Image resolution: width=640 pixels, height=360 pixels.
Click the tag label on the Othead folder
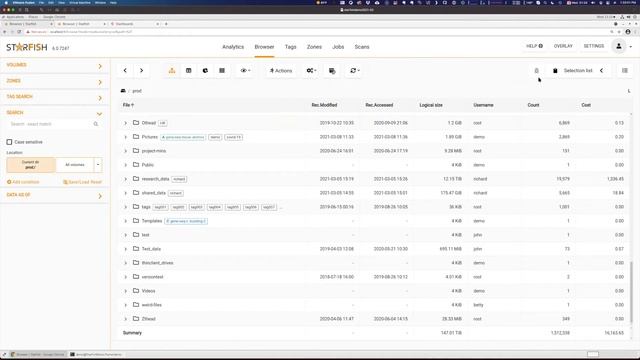point(162,123)
